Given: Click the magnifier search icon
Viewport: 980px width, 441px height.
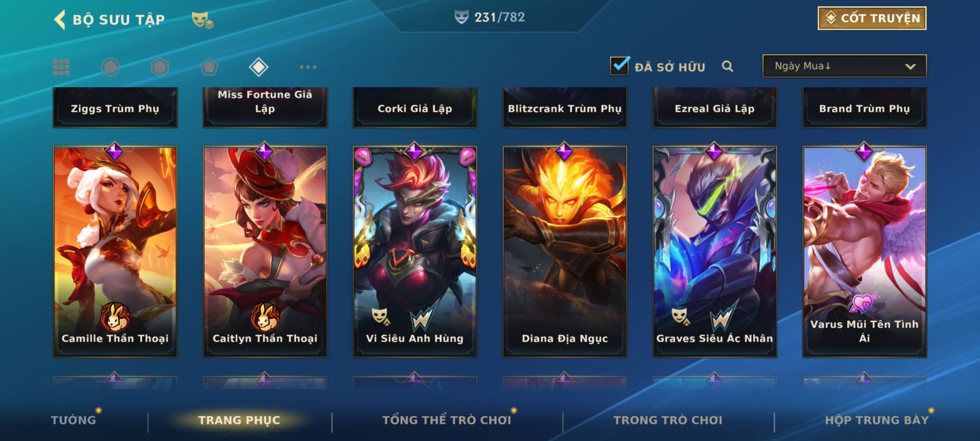Looking at the screenshot, I should pyautogui.click(x=727, y=66).
